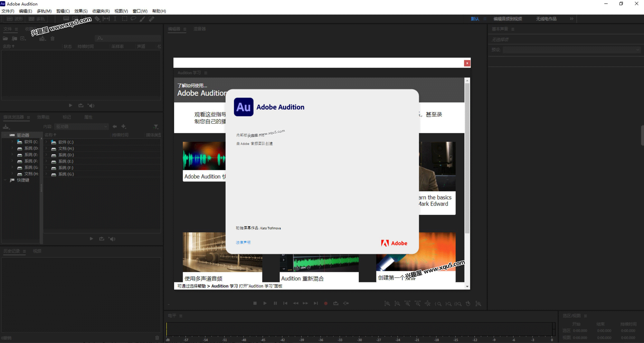644x343 pixels.
Task: Expand 文档 (H:) in the right file list
Action: coord(46,149)
